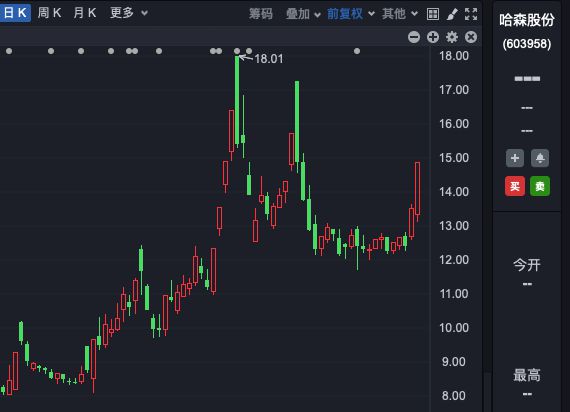
Task: Click the stock code (603958)
Action: (x=527, y=44)
